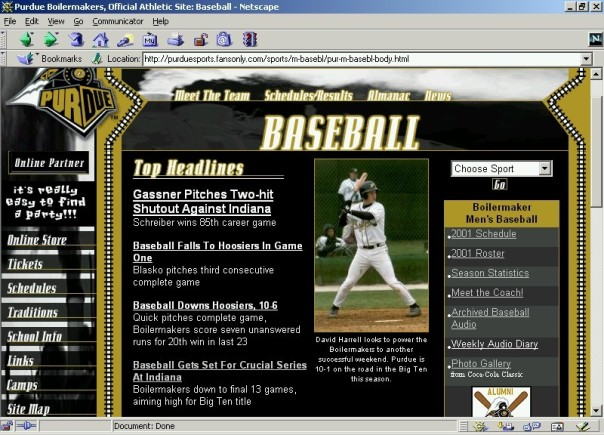Screen dimensions: 604x435
Task: Open Newsgroups from component bar icon
Action: [532, 426]
